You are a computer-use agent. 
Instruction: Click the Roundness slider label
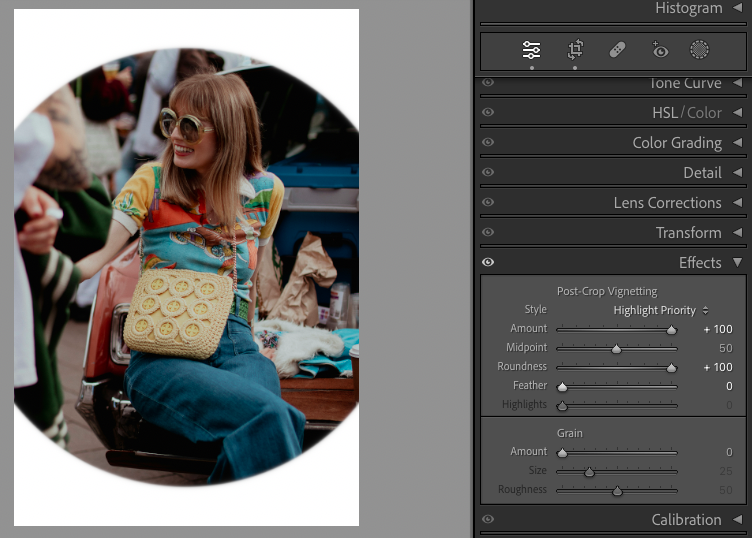point(522,367)
